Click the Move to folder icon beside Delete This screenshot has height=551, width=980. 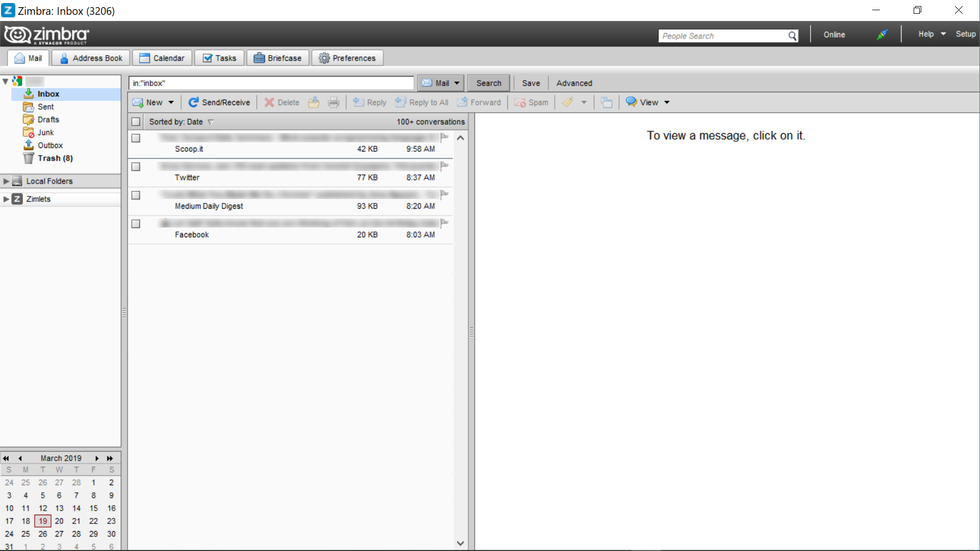(313, 103)
